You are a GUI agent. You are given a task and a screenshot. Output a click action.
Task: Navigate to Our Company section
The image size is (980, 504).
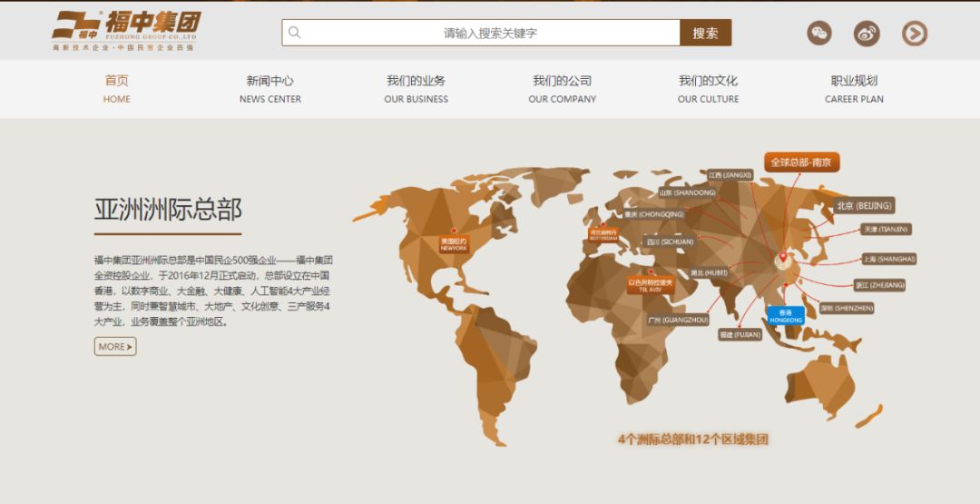pyautogui.click(x=563, y=89)
